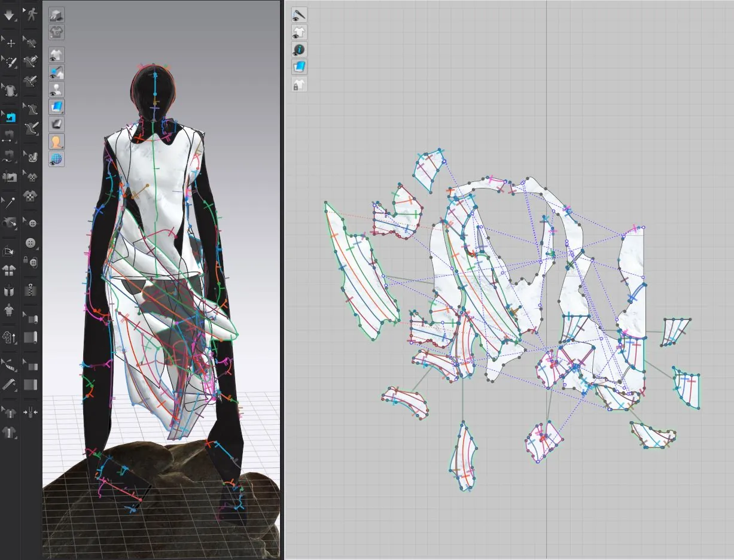Viewport: 734px width, 560px height.
Task: Select the move/transform crosshair tool
Action: 10,42
